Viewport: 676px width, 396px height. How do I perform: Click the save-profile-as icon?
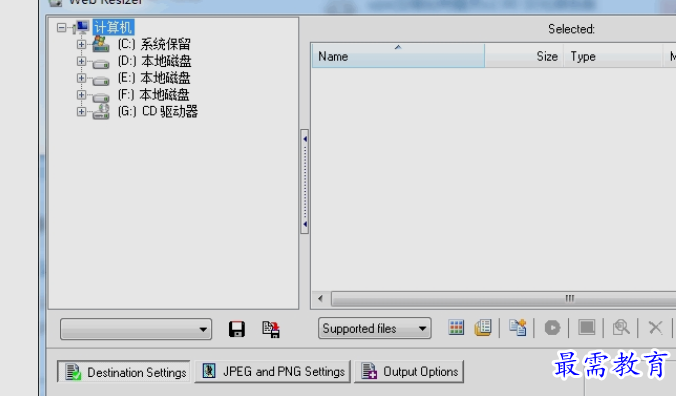point(271,329)
